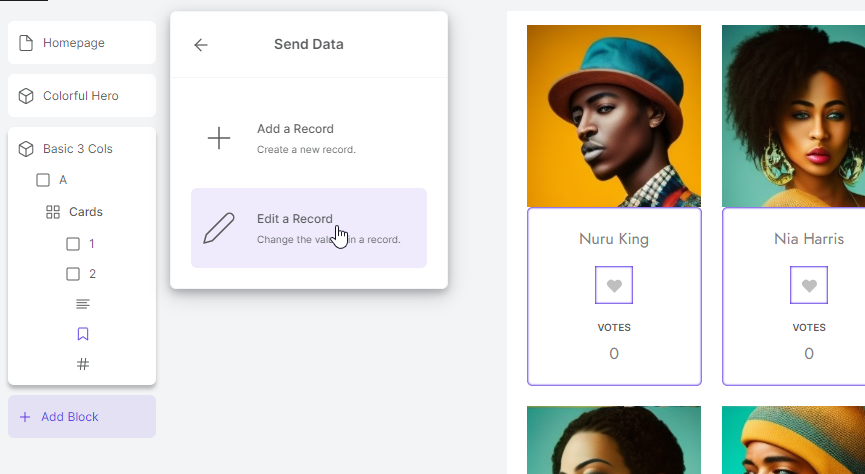The width and height of the screenshot is (865, 474).
Task: Click Nuru King's portrait image
Action: click(x=614, y=116)
